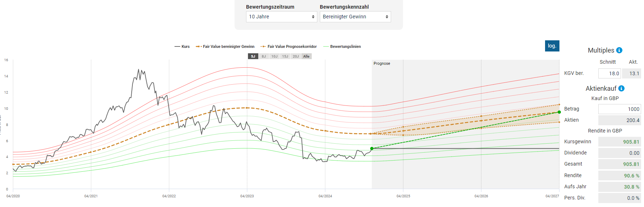Click the green forecast end point
This screenshot has width=644, height=207.
[559, 112]
